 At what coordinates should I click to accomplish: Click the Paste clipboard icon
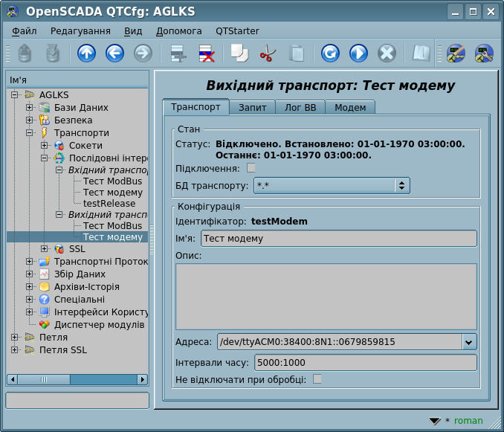tap(297, 54)
